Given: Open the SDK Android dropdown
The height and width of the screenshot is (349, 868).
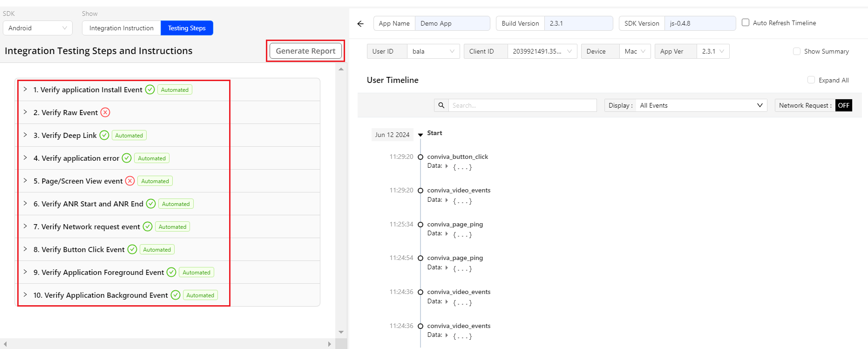Looking at the screenshot, I should [38, 28].
